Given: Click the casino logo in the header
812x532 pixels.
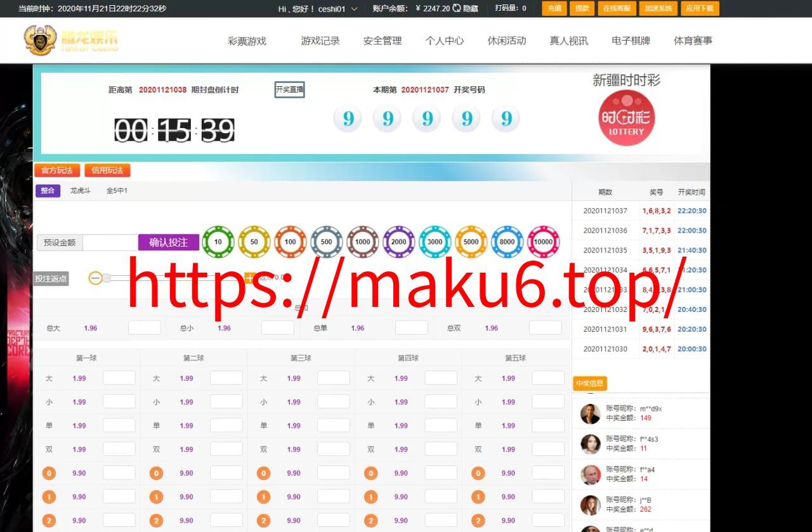Looking at the screenshot, I should point(71,39).
